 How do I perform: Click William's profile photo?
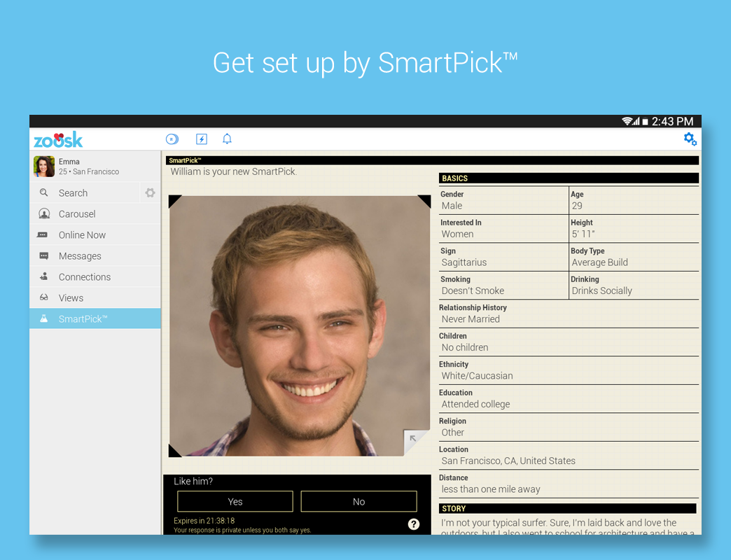[x=299, y=325]
